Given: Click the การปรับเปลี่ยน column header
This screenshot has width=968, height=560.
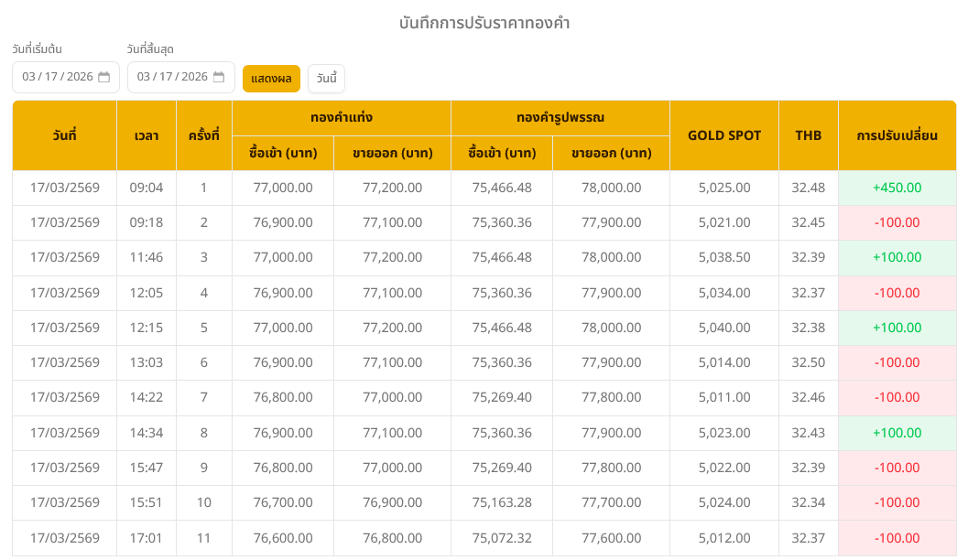Looking at the screenshot, I should click(897, 135).
